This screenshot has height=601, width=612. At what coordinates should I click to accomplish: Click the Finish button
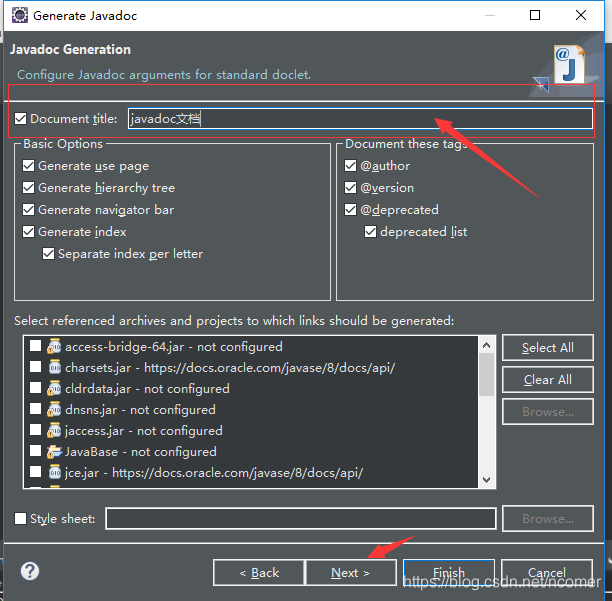click(449, 573)
